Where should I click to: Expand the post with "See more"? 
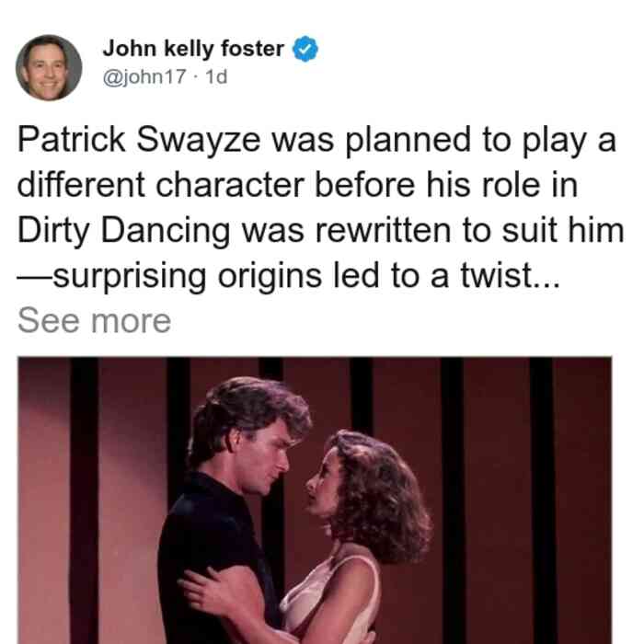pyautogui.click(x=94, y=321)
